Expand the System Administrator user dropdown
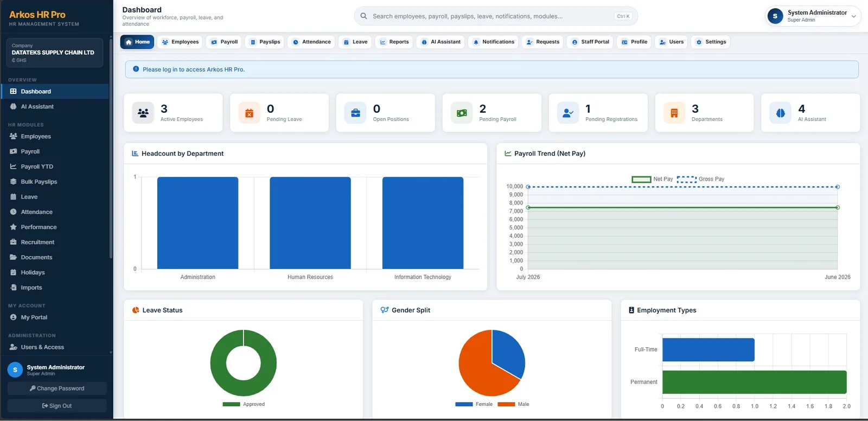868x421 pixels. tap(813, 16)
